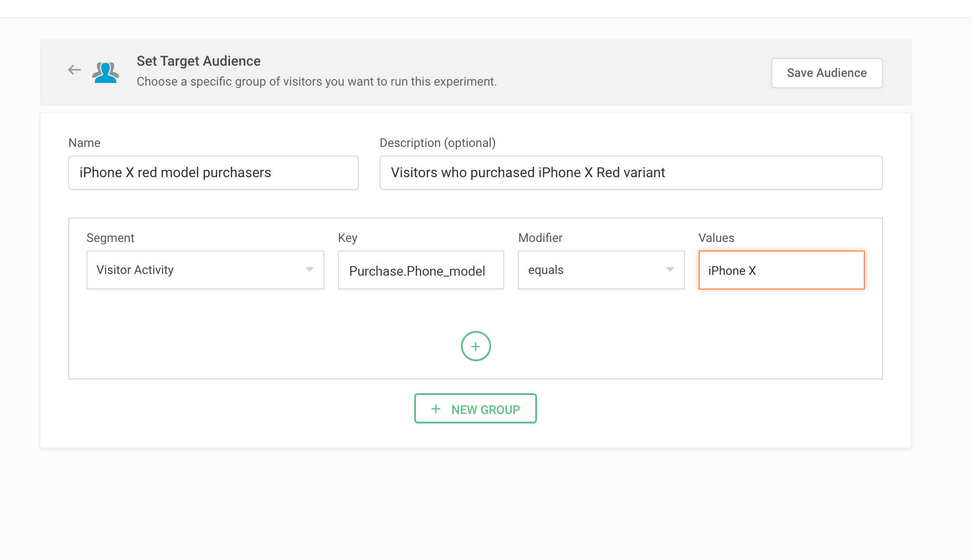Click the Name field label
The image size is (972, 560).
coord(84,143)
